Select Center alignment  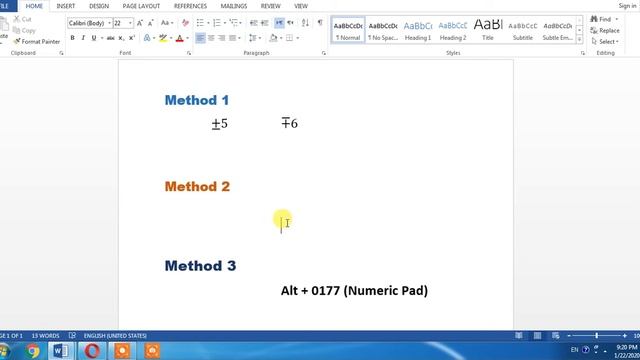pos(211,38)
